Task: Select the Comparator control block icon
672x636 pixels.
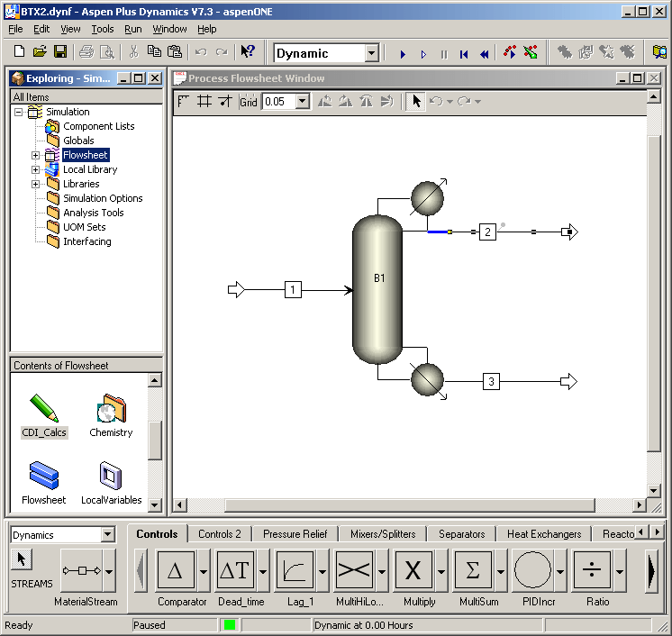Action: point(176,571)
